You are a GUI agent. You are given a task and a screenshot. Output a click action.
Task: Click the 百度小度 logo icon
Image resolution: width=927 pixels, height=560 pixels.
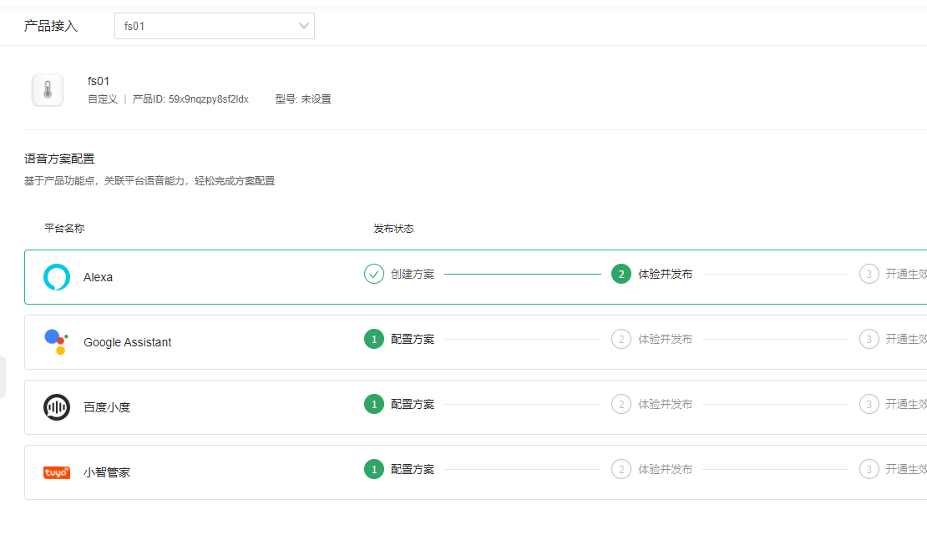[x=57, y=407]
